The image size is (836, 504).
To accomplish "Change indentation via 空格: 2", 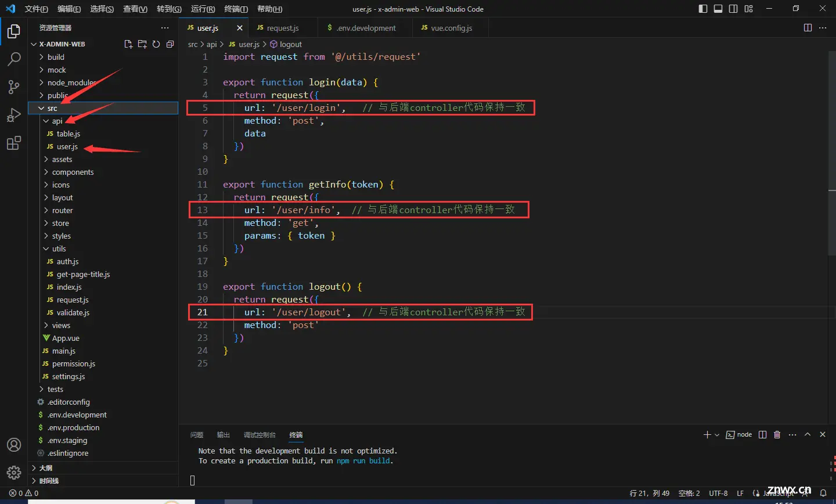I will coord(689,493).
